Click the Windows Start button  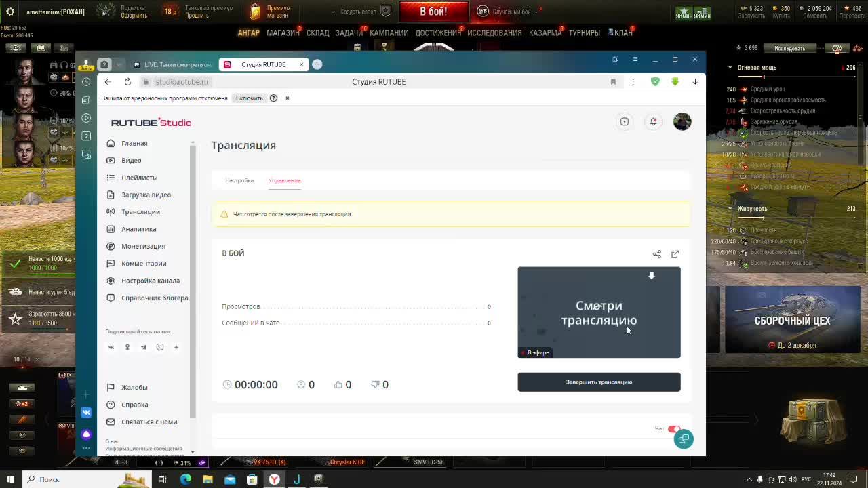coord(10,479)
